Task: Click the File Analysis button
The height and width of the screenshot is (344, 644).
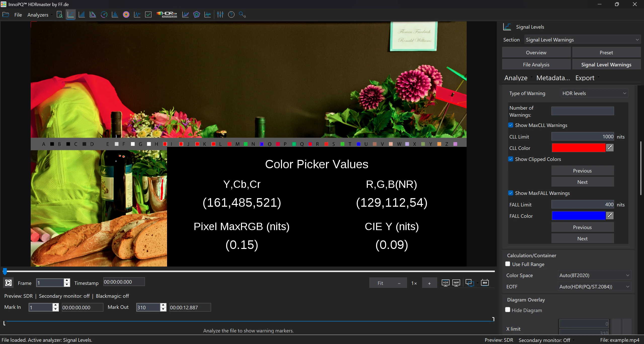Action: [x=536, y=64]
